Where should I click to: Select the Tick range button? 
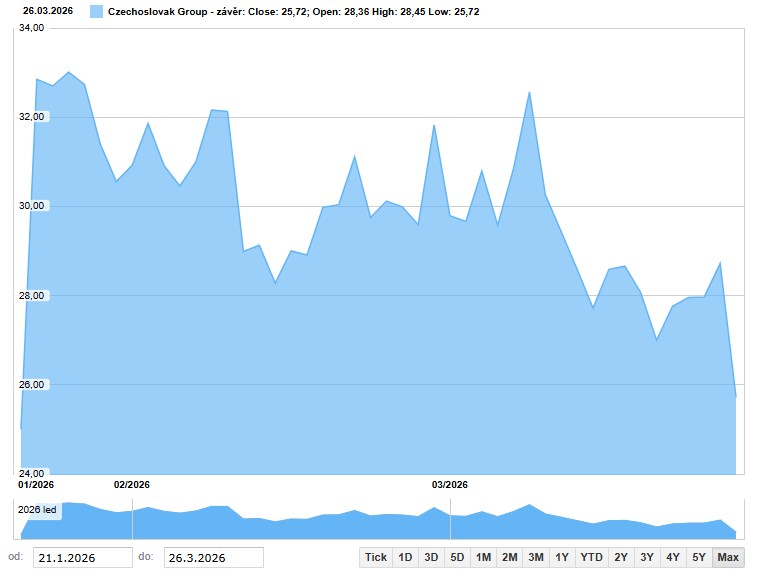pyautogui.click(x=375, y=557)
